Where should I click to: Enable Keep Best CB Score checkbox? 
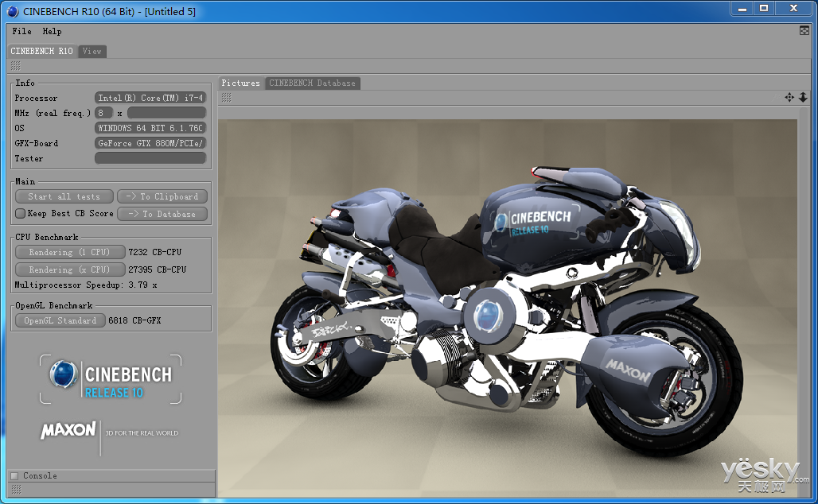21,213
